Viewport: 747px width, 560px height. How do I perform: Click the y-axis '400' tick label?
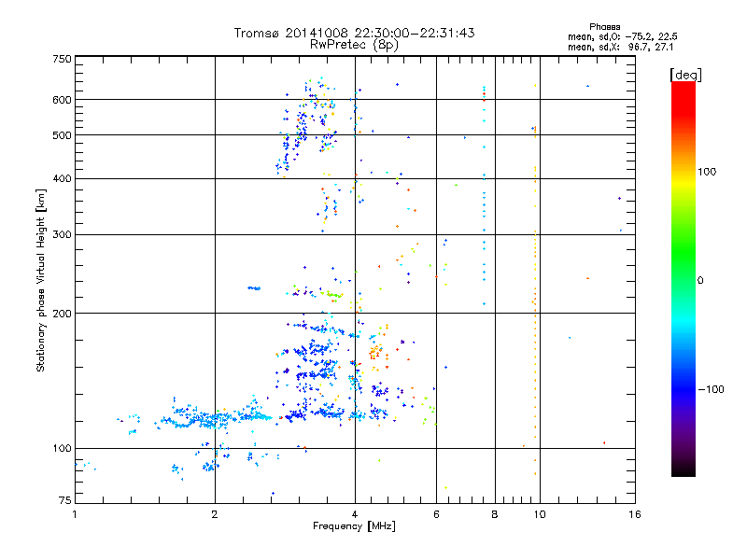62,179
